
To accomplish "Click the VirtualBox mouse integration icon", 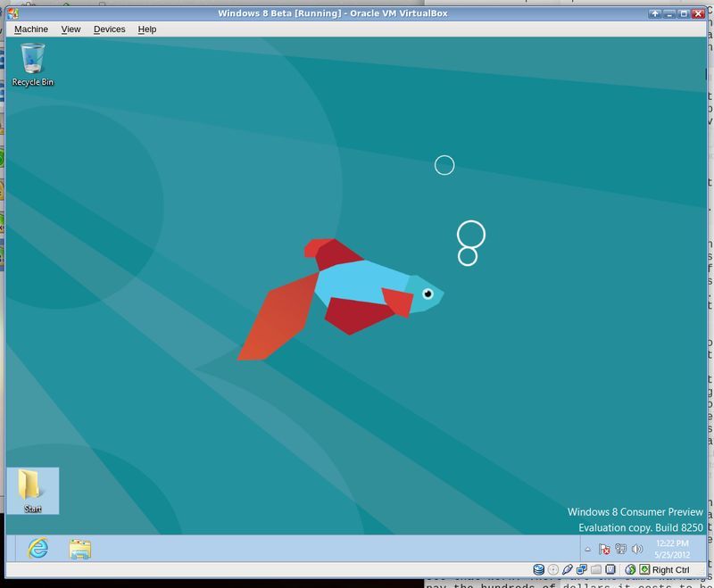I will [x=630, y=569].
